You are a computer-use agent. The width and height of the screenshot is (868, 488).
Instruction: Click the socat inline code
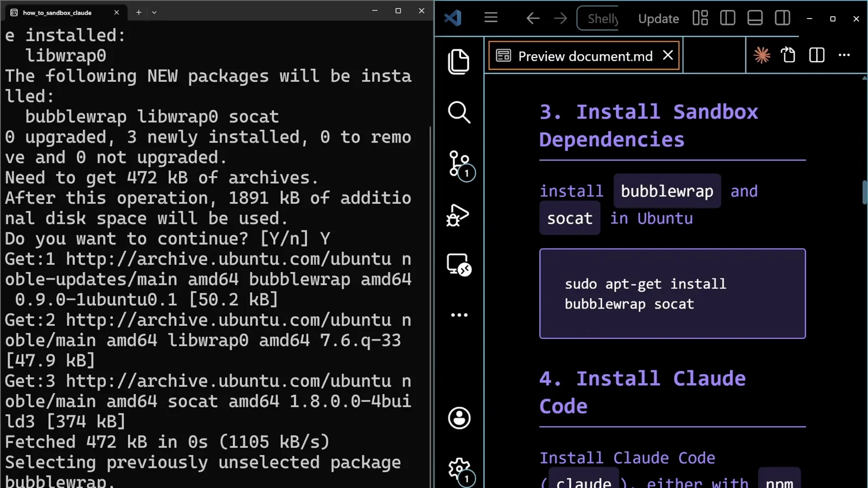pos(570,218)
